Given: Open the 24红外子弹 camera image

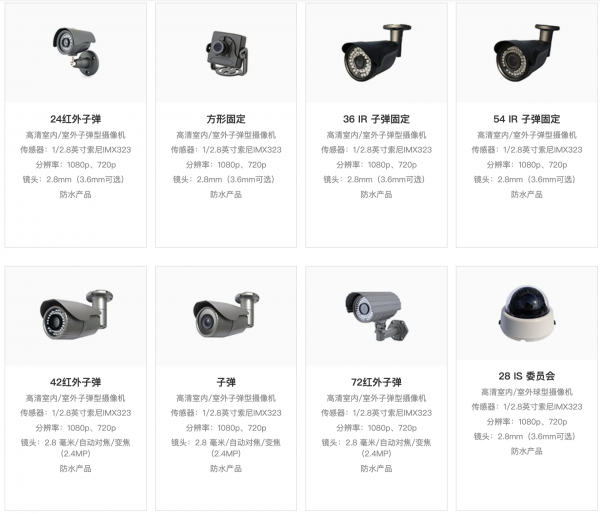Looking at the screenshot, I should pos(75,52).
